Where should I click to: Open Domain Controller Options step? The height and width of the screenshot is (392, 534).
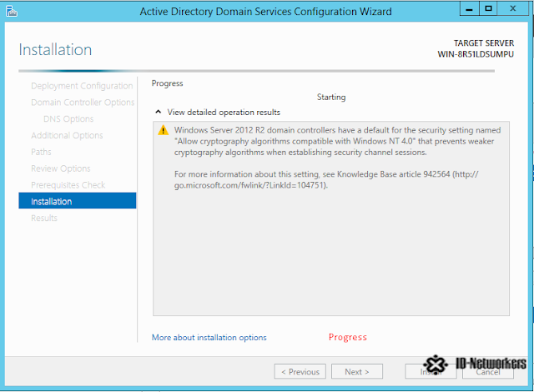point(83,103)
